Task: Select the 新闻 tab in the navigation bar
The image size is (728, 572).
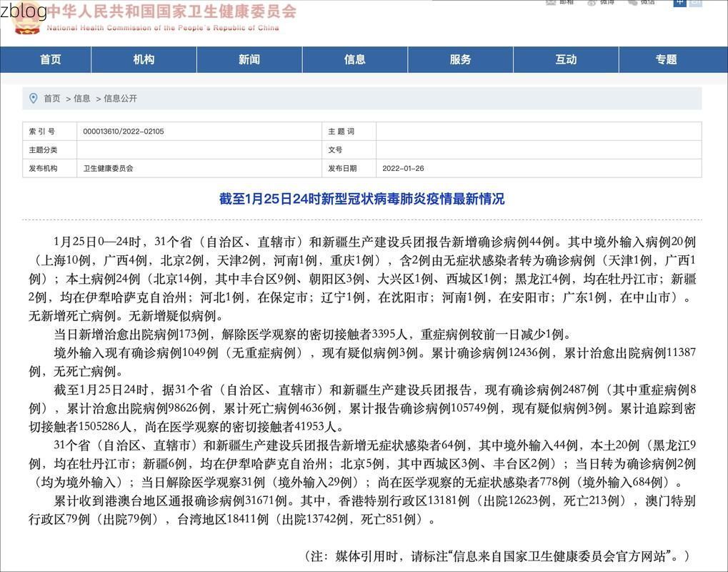Action: 249,59
